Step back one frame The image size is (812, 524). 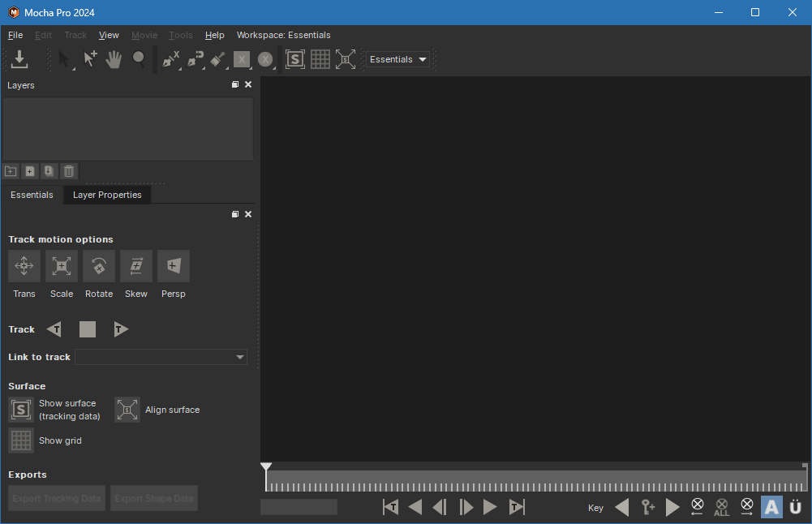click(440, 507)
